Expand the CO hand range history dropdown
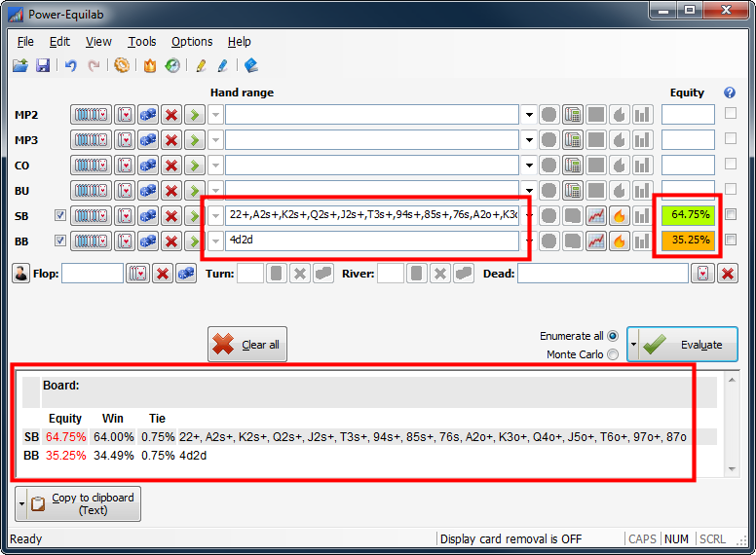 point(529,166)
